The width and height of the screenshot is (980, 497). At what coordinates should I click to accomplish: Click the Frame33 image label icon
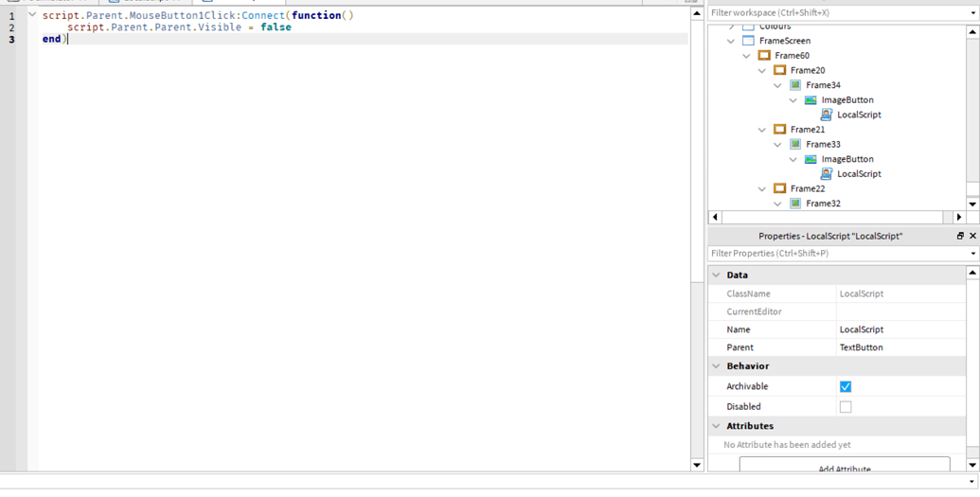tap(795, 145)
